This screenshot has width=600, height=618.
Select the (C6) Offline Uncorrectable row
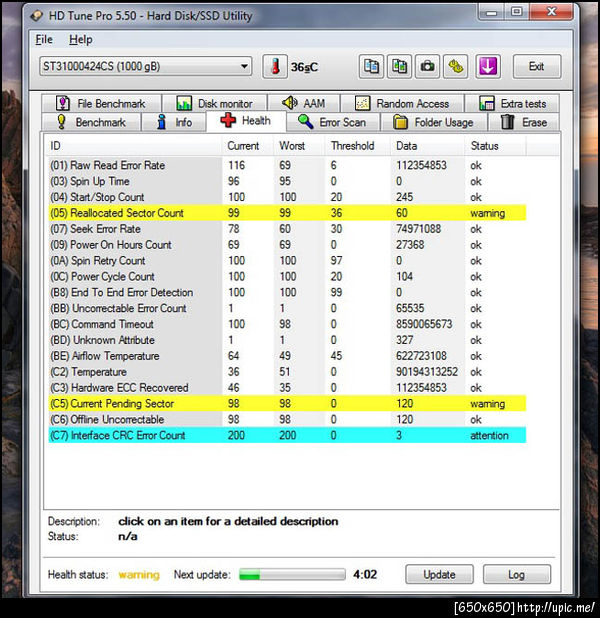[x=287, y=420]
